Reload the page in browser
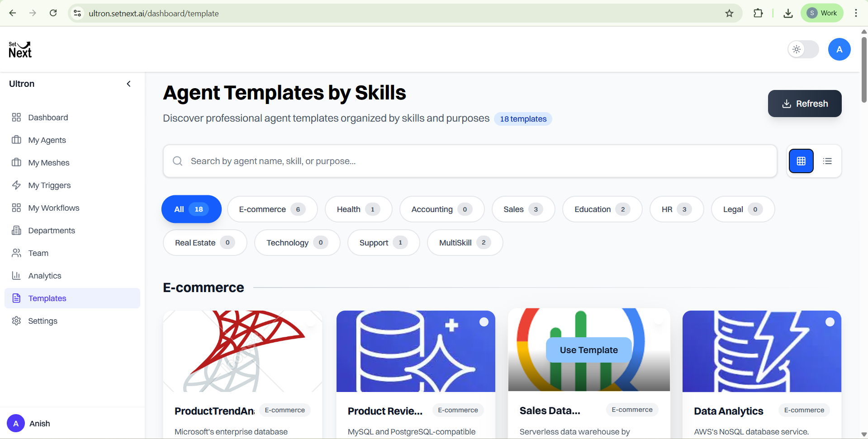 pos(53,13)
